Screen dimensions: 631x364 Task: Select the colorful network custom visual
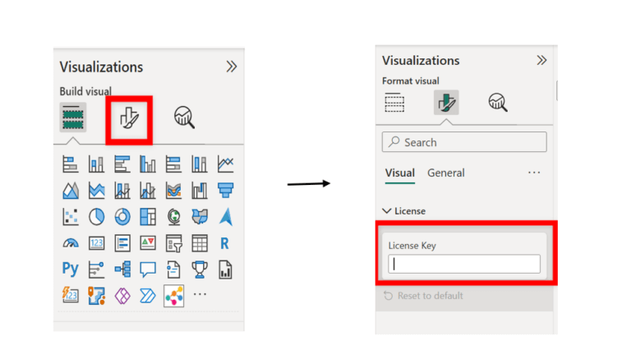click(173, 296)
